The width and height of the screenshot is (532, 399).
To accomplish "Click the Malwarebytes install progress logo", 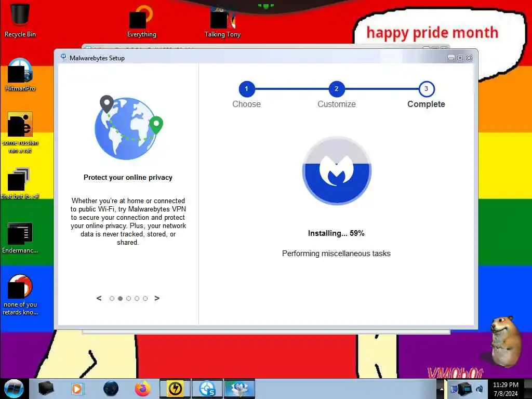I will click(x=337, y=170).
